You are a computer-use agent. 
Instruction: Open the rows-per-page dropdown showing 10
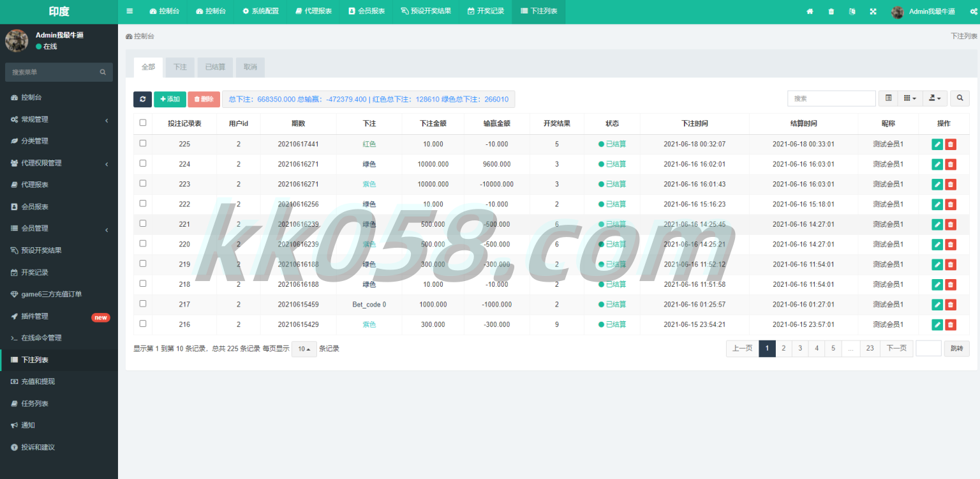[x=304, y=349]
